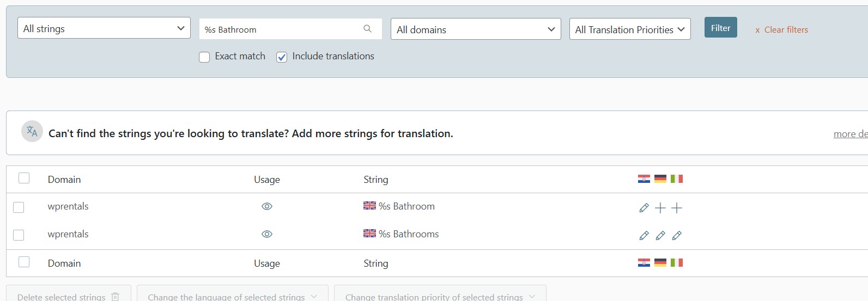Edit Croatian translation for %s Bathroom
This screenshot has height=301, width=868.
pos(644,208)
